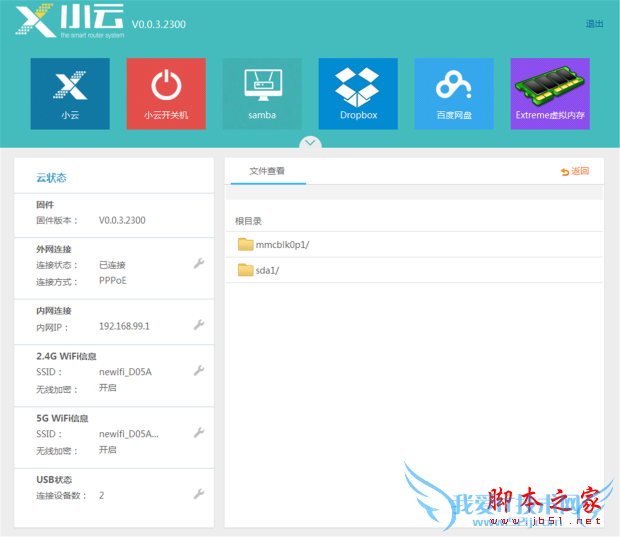Expand the app drawer chevron
620x537 pixels.
click(310, 142)
